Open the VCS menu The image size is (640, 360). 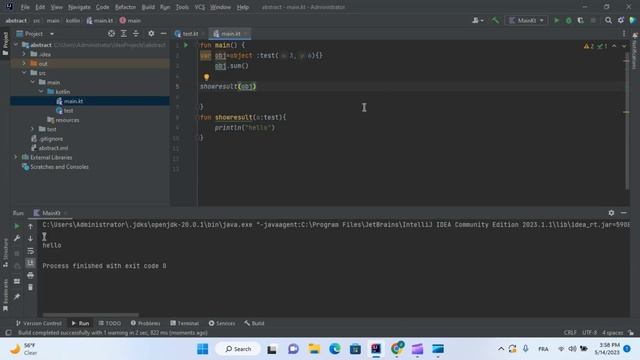pos(200,7)
